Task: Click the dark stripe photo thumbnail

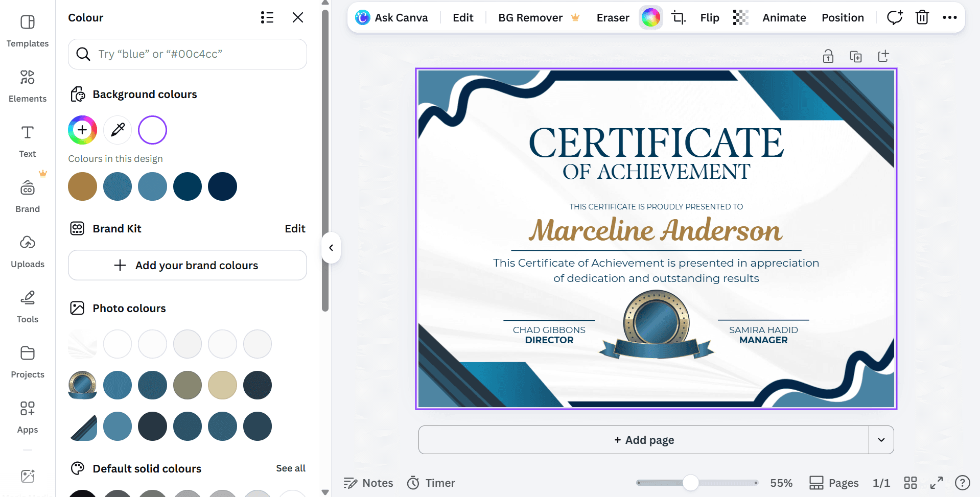Action: 82,426
